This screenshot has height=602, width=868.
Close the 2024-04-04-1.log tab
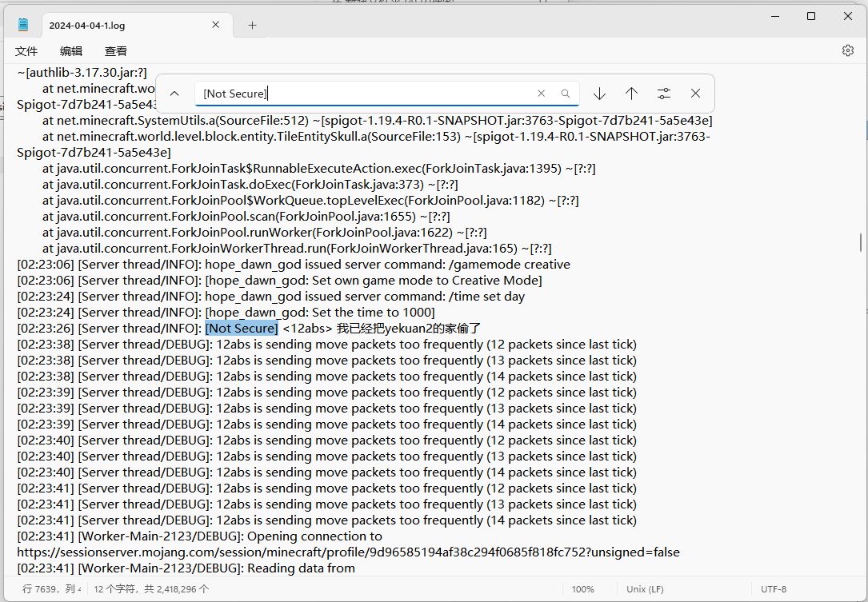point(215,25)
